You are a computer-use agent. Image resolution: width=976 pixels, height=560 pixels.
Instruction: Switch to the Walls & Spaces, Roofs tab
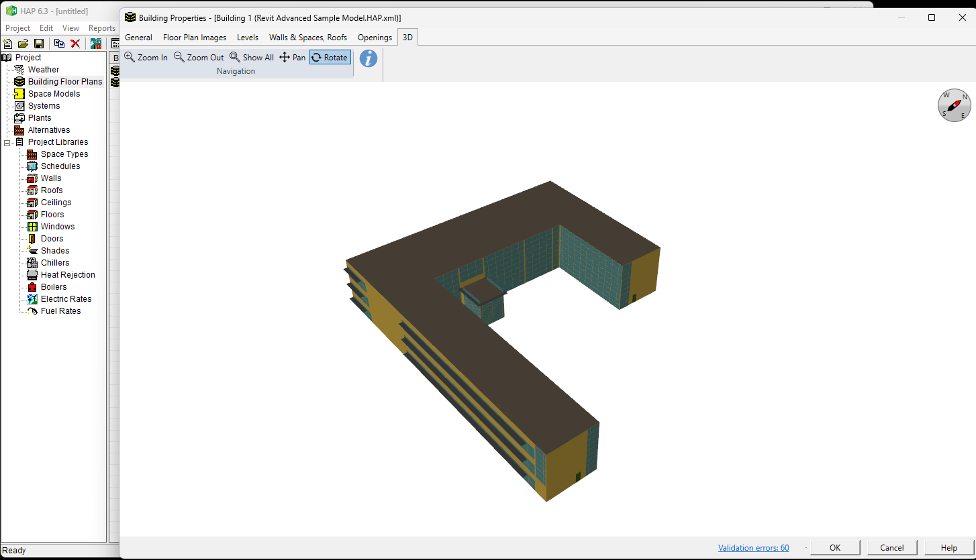pyautogui.click(x=308, y=38)
